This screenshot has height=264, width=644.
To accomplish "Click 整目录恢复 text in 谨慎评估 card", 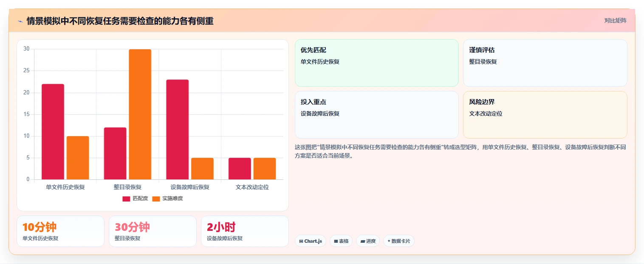I will [483, 62].
